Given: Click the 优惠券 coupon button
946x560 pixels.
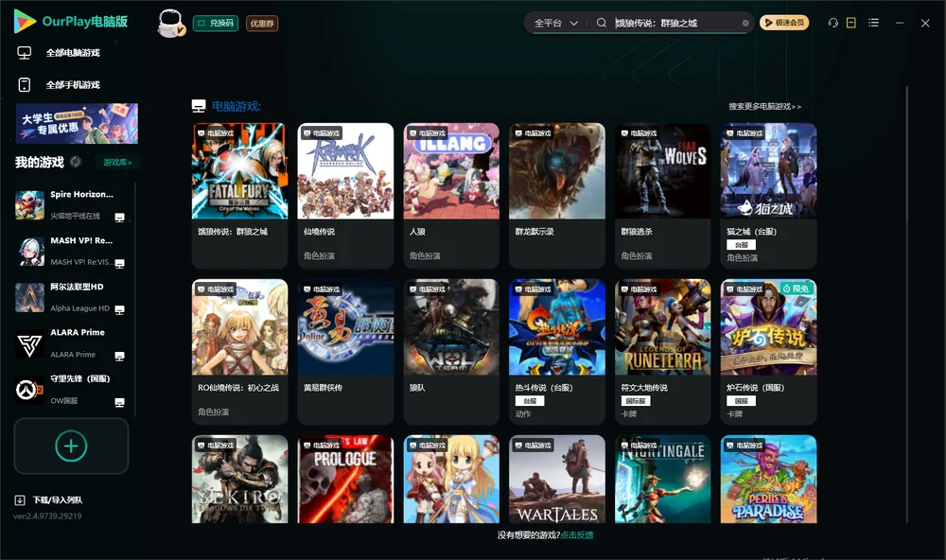Looking at the screenshot, I should (262, 24).
